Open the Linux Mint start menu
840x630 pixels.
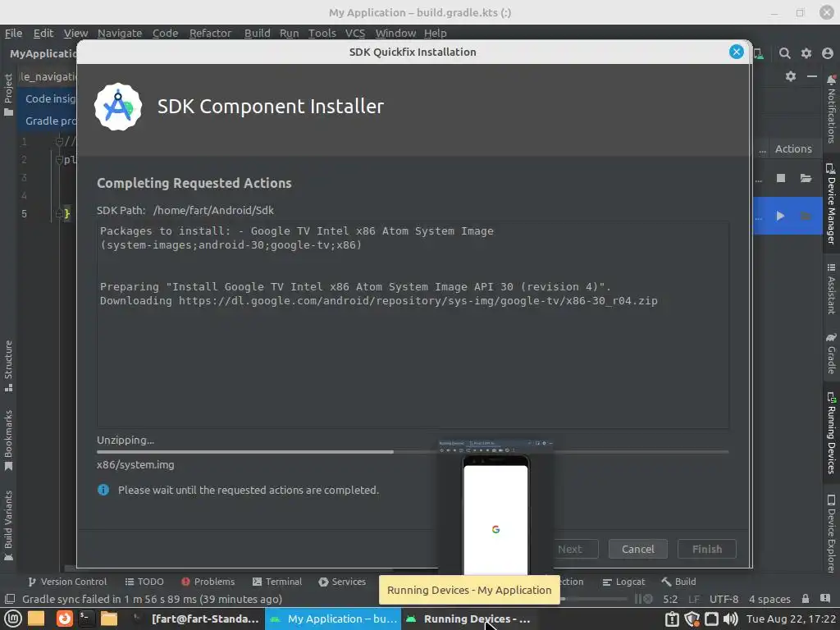coord(12,619)
